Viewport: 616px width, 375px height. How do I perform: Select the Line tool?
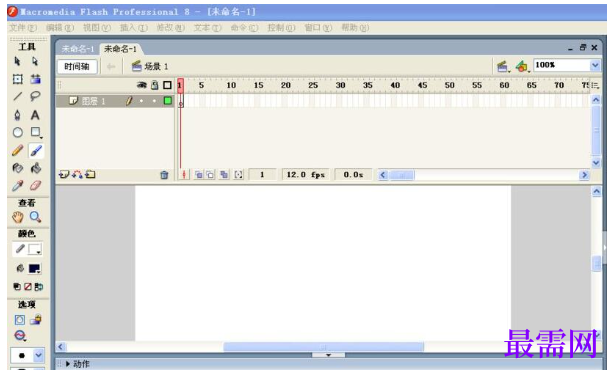click(x=17, y=96)
